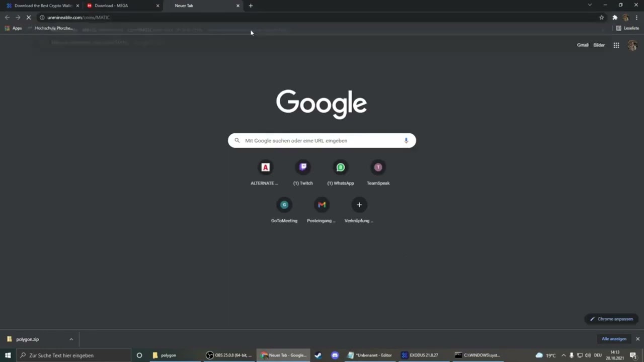Open the TeamSpeak shortcut tile

click(378, 173)
